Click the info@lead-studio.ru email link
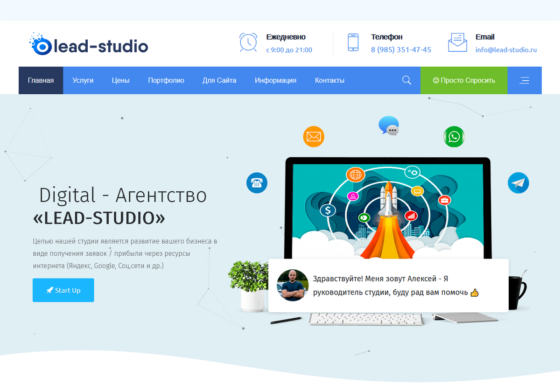This screenshot has width=560, height=392. [x=506, y=49]
